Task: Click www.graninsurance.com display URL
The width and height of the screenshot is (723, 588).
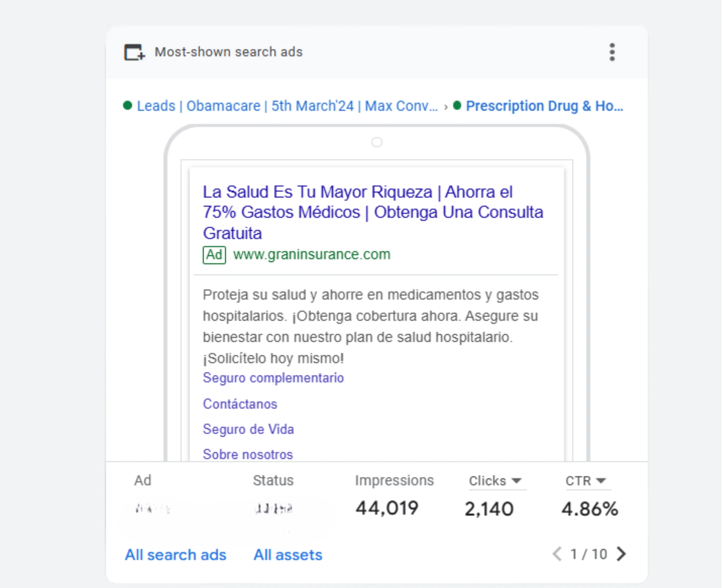Action: pos(312,254)
